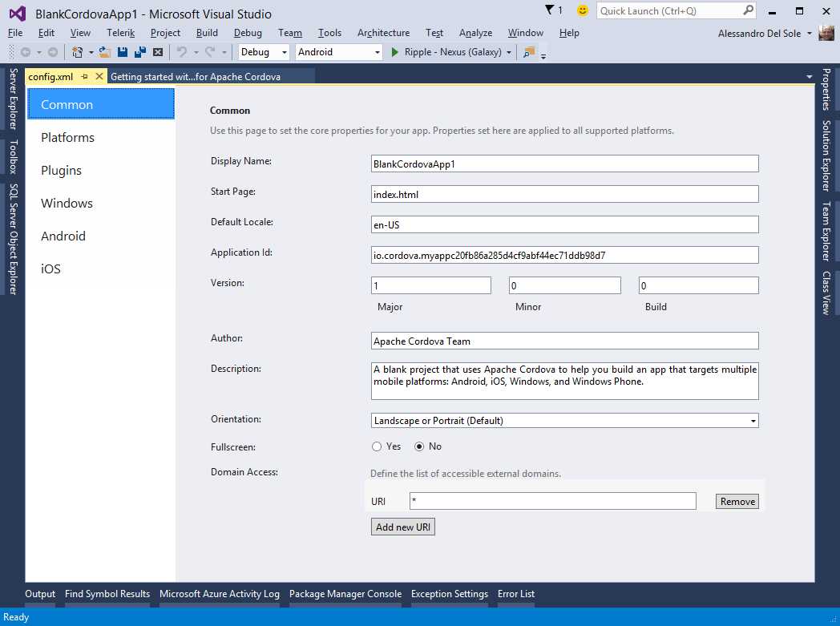Click the Add new URI button
Image resolution: width=840 pixels, height=626 pixels.
pyautogui.click(x=402, y=527)
